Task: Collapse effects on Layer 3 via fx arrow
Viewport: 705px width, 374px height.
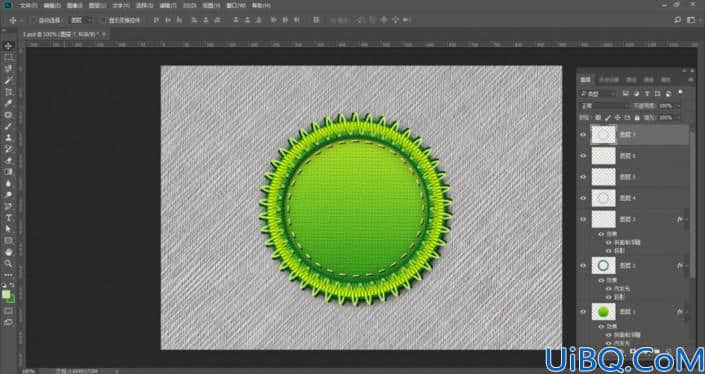Action: coord(687,219)
